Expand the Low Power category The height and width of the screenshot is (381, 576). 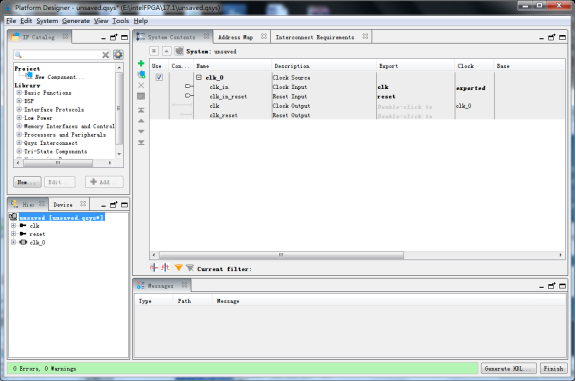click(x=19, y=118)
